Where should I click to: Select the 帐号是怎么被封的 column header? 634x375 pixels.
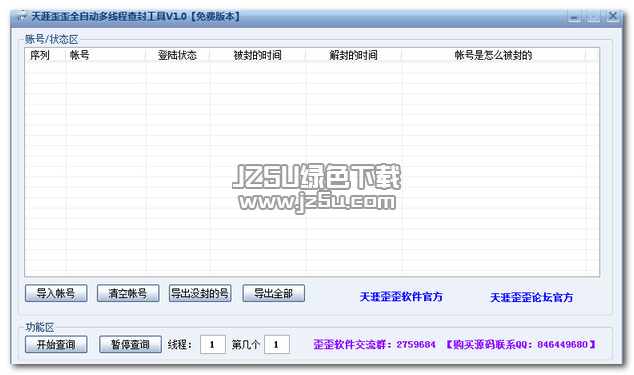click(x=493, y=55)
